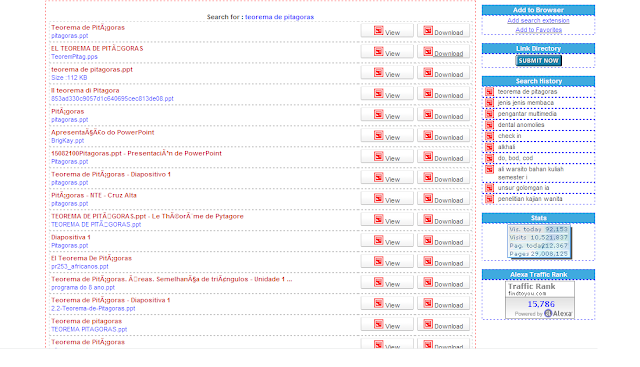
Task: Open Diapositiva 1 result title
Action: point(71,237)
